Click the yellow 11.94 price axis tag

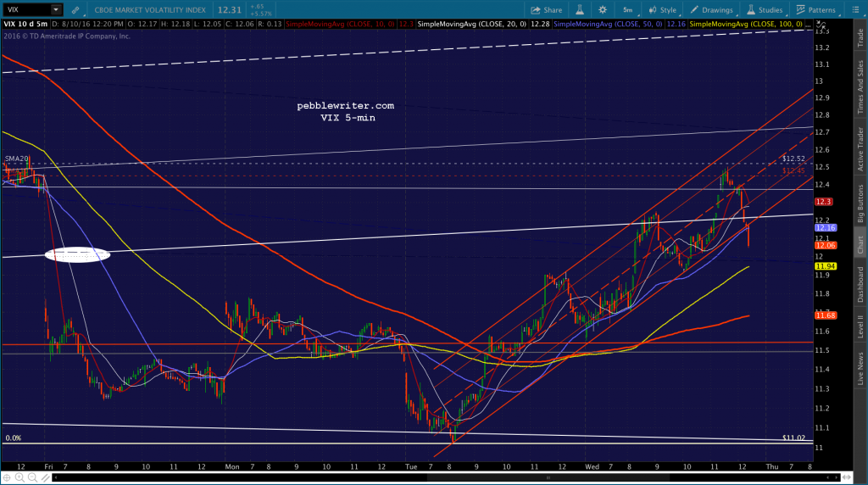coord(826,266)
